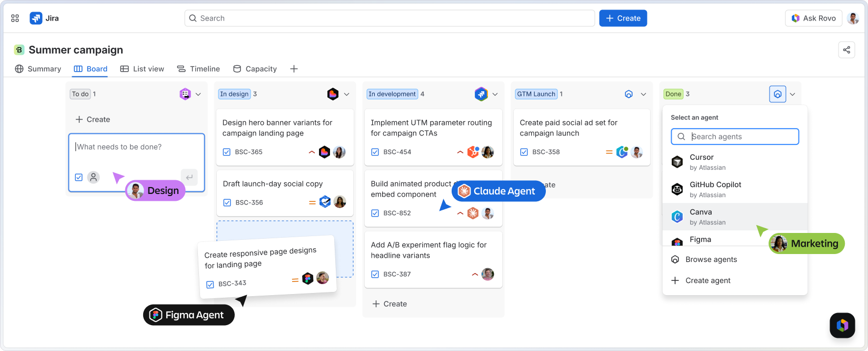Viewport: 868px width, 351px height.
Task: Click the Figma agent icon on BSC-343
Action: click(308, 278)
